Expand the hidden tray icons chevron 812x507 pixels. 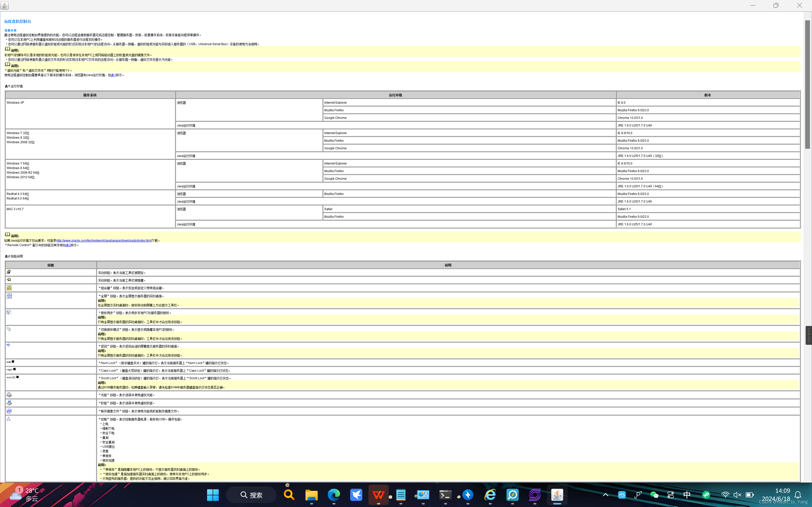605,495
